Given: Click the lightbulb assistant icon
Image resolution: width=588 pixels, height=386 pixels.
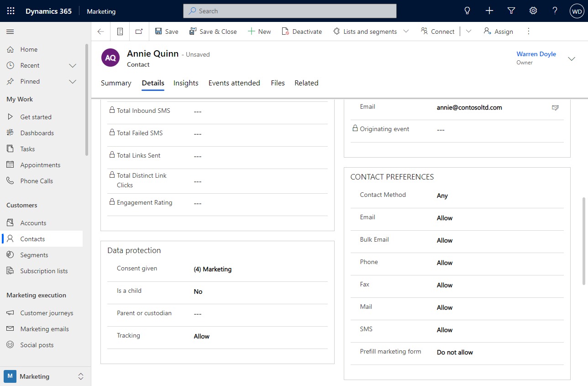Looking at the screenshot, I should 467,11.
